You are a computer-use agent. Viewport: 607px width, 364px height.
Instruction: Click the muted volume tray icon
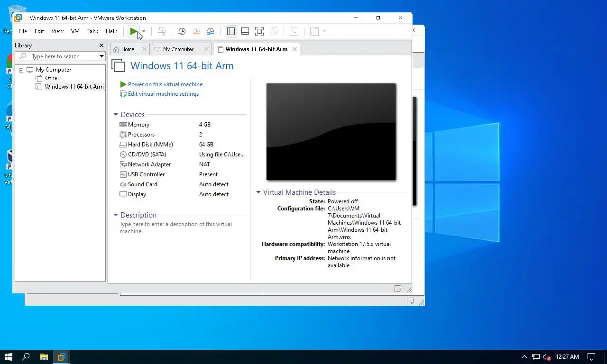tap(547, 357)
